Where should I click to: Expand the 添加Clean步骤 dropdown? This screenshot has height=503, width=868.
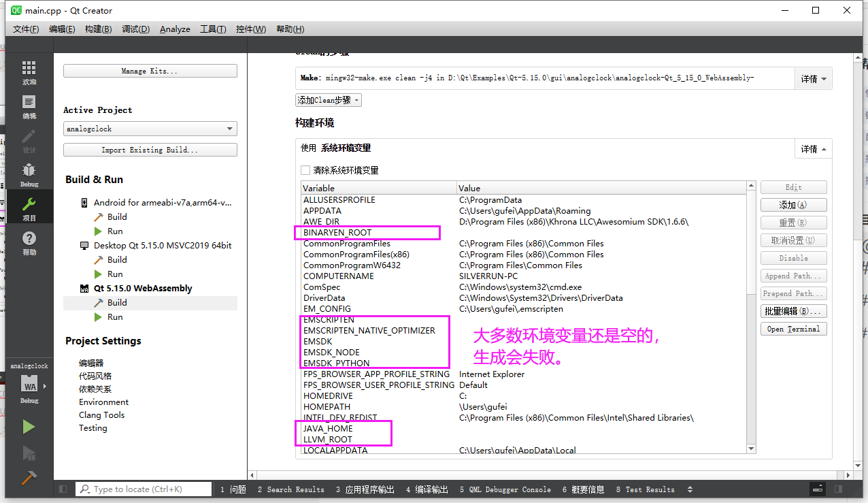tap(329, 99)
